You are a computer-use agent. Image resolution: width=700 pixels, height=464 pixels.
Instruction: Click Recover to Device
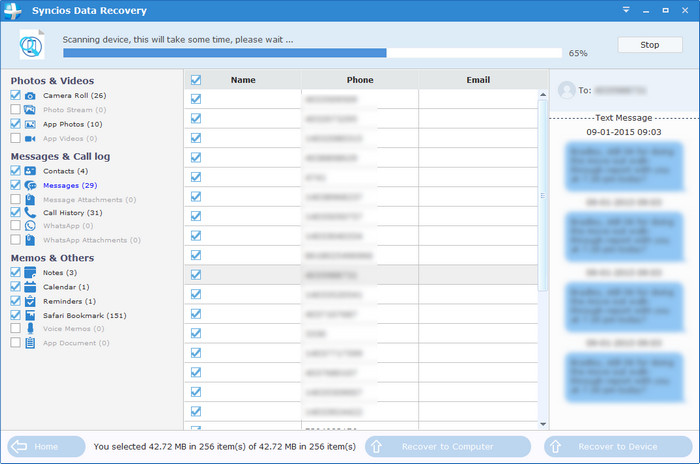click(618, 446)
